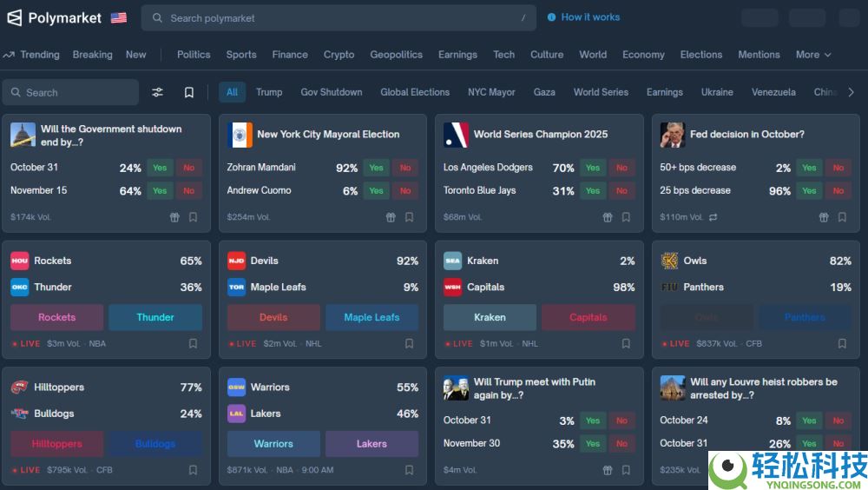Click the info icon next to How it works

pyautogui.click(x=551, y=17)
